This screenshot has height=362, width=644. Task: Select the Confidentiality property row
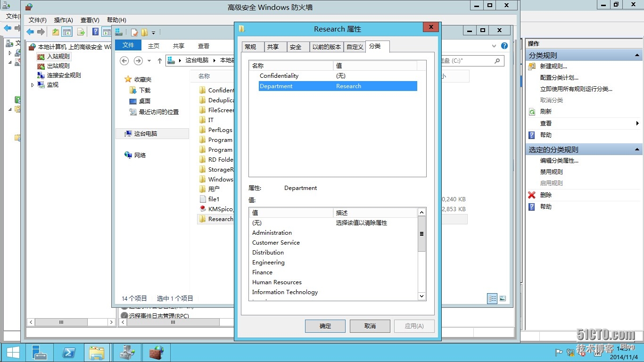[x=338, y=76]
